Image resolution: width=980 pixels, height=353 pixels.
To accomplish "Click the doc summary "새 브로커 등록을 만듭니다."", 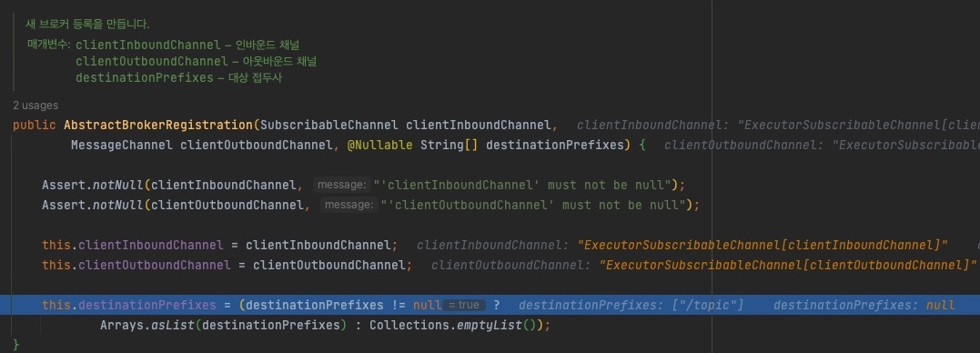I will 87,25.
